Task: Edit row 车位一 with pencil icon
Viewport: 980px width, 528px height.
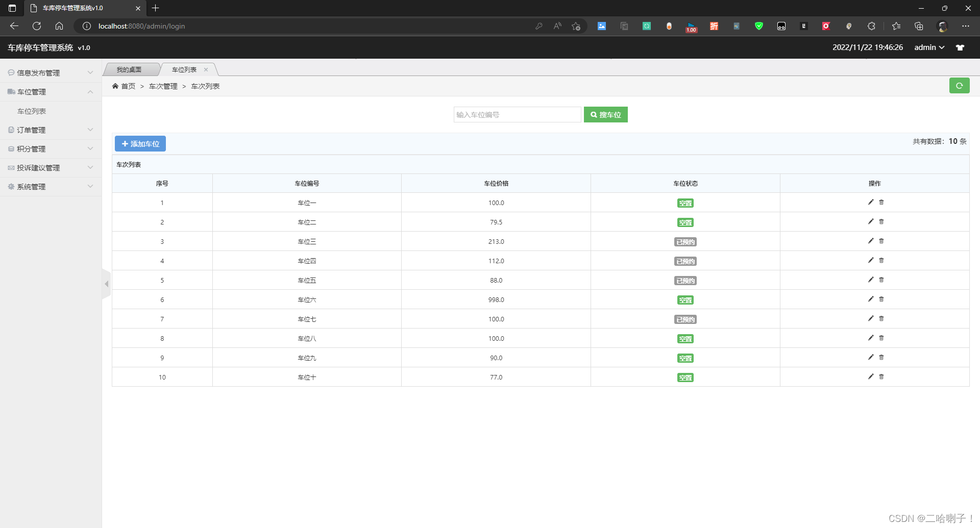Action: coord(871,202)
